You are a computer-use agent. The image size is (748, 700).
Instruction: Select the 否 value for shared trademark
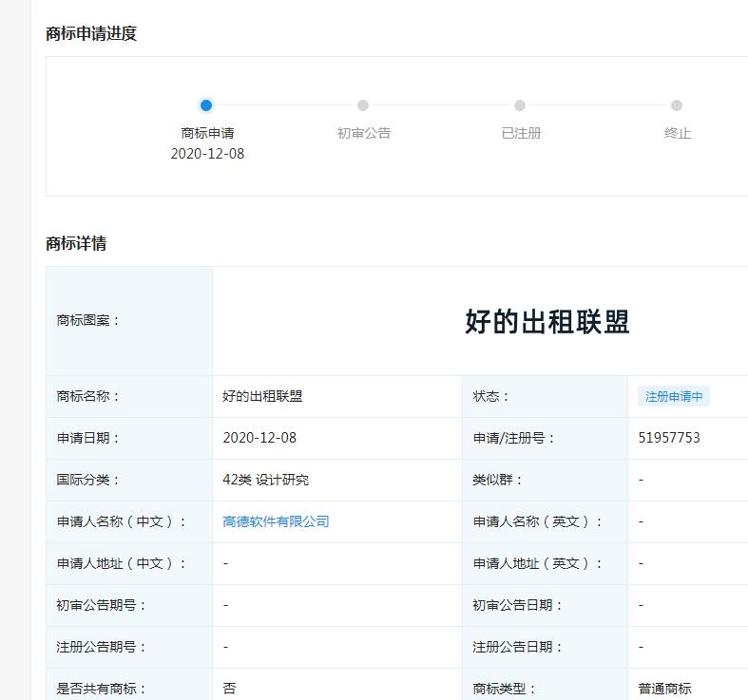pyautogui.click(x=229, y=689)
